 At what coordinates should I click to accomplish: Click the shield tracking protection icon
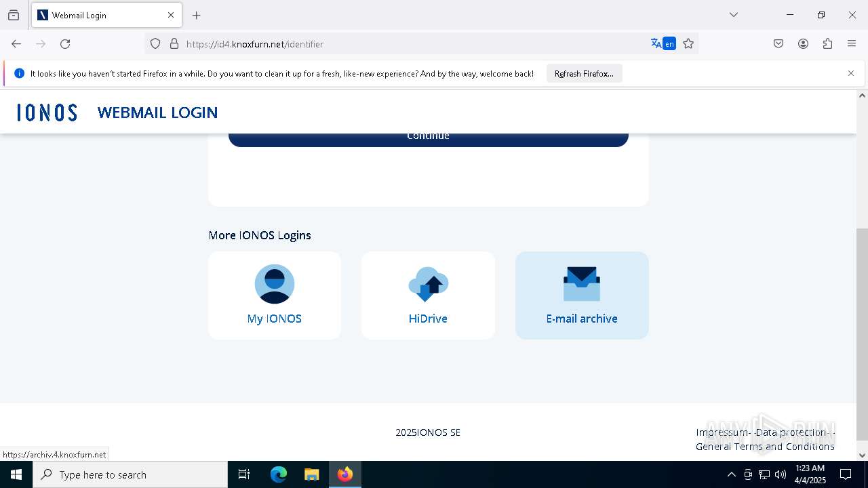(155, 44)
